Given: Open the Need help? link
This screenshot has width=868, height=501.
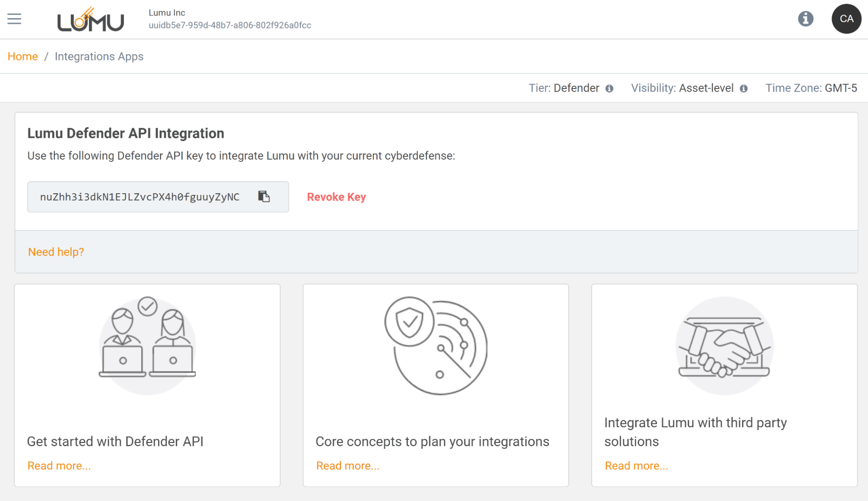Looking at the screenshot, I should 56,252.
